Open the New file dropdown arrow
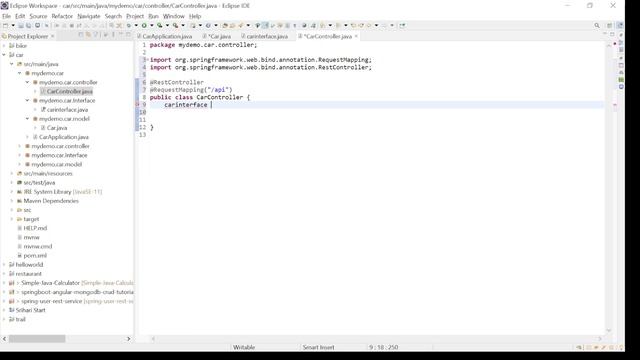The width and height of the screenshot is (640, 360). 13,25
